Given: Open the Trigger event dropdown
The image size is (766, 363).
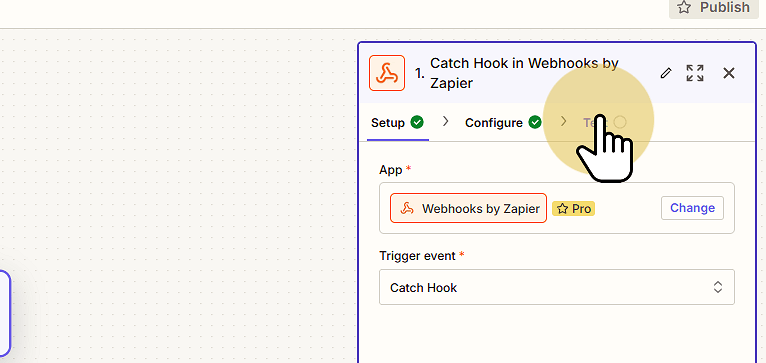Looking at the screenshot, I should point(557,287).
